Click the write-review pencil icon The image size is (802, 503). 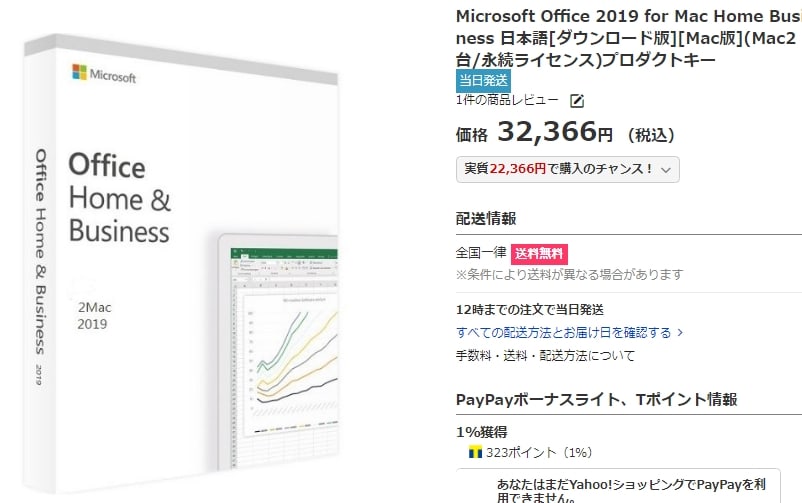(x=577, y=100)
